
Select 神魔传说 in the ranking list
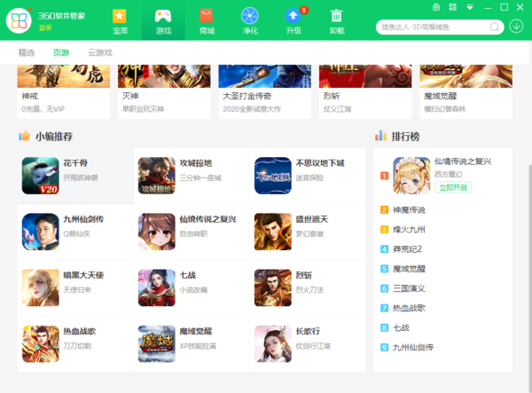(409, 210)
